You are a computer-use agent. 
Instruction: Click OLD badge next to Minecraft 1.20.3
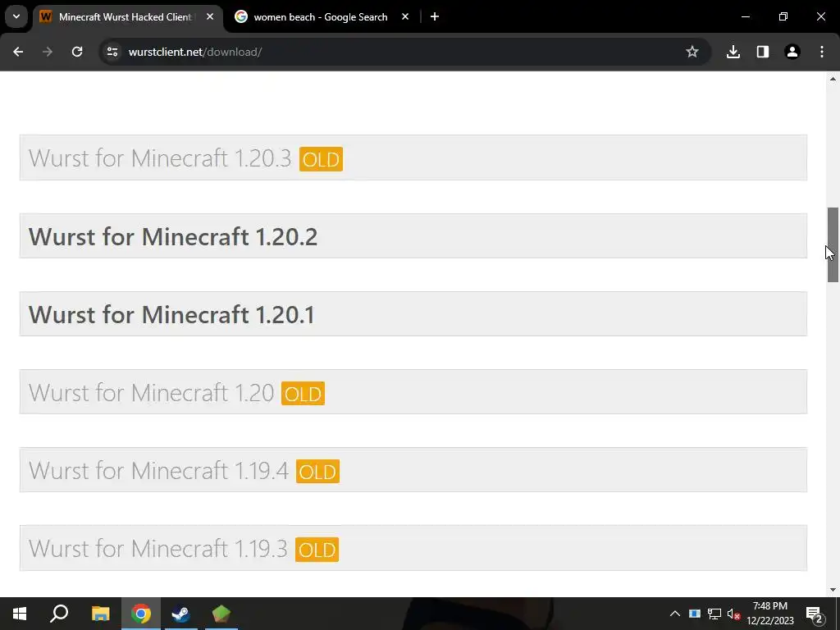(x=321, y=159)
